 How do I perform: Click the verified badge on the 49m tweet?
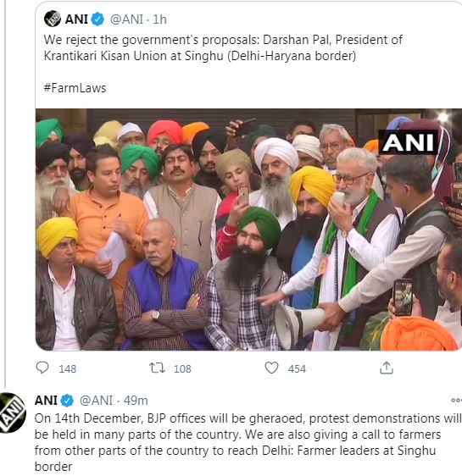(x=67, y=401)
